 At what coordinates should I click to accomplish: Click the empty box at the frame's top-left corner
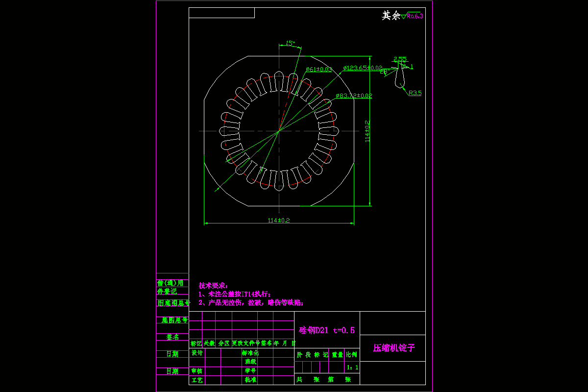pos(221,13)
